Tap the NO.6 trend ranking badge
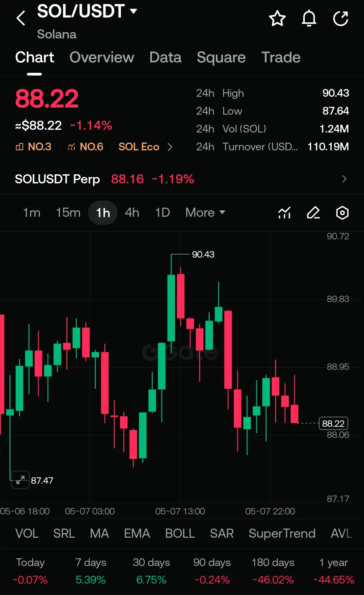Image resolution: width=364 pixels, height=595 pixels. pos(86,147)
